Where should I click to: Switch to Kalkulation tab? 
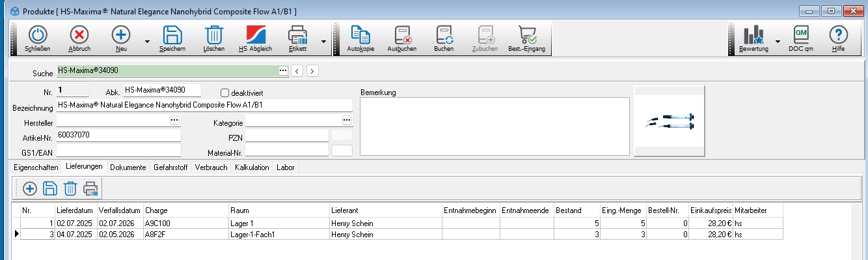252,167
